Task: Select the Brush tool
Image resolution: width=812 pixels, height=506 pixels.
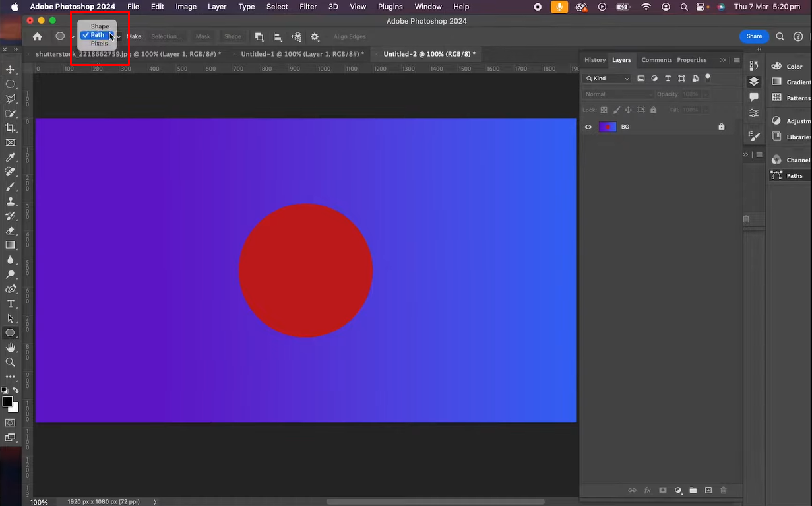Action: click(x=10, y=187)
